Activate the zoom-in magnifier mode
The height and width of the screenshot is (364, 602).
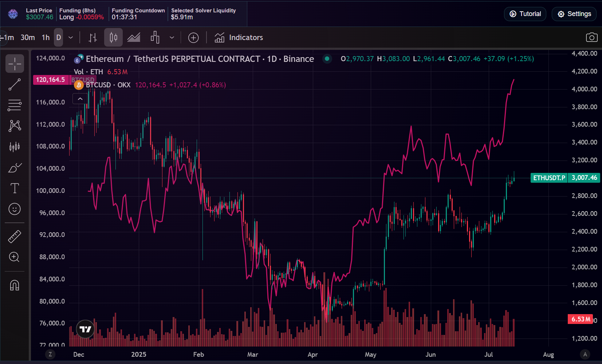(x=15, y=257)
